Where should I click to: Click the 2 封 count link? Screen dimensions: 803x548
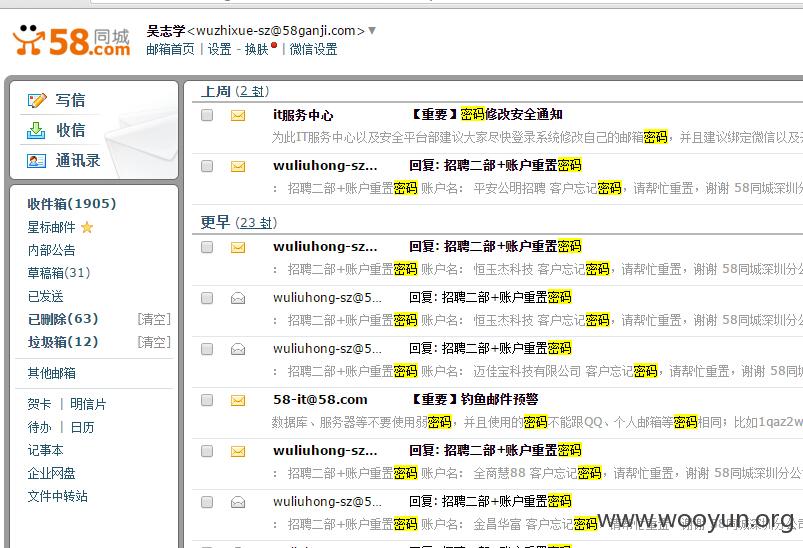pos(252,91)
